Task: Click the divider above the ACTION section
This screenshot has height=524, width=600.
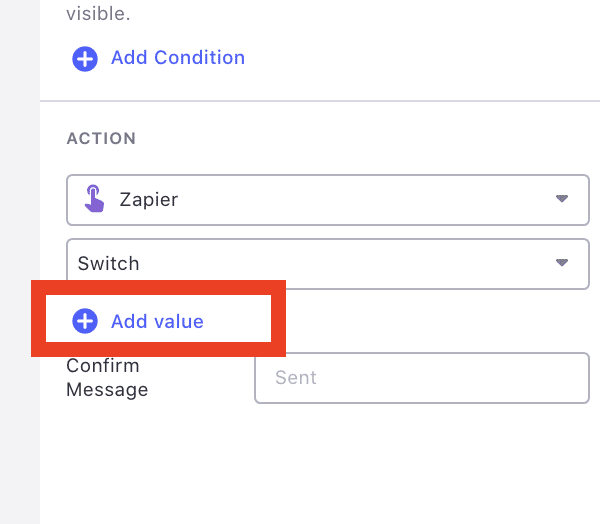Action: 320,101
